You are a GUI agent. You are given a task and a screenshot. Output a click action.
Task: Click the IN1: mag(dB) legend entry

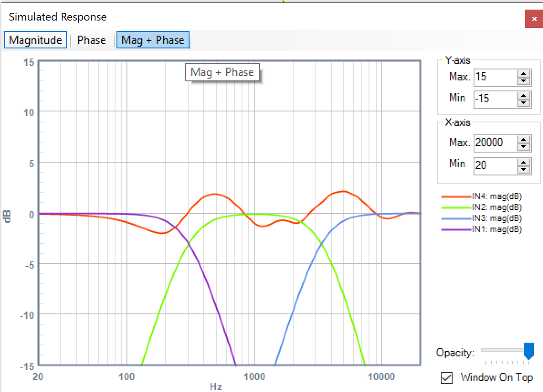tap(496, 229)
